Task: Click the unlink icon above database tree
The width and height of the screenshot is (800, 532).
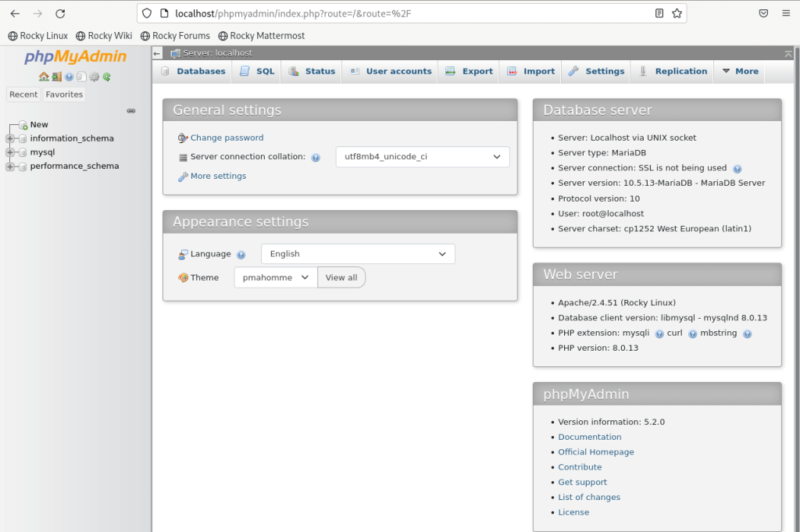Action: [x=130, y=111]
